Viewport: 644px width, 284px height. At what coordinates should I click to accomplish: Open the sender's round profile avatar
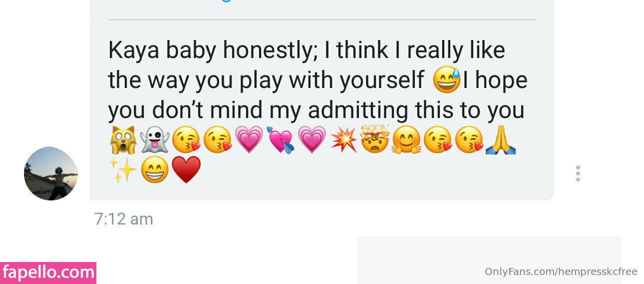click(51, 173)
